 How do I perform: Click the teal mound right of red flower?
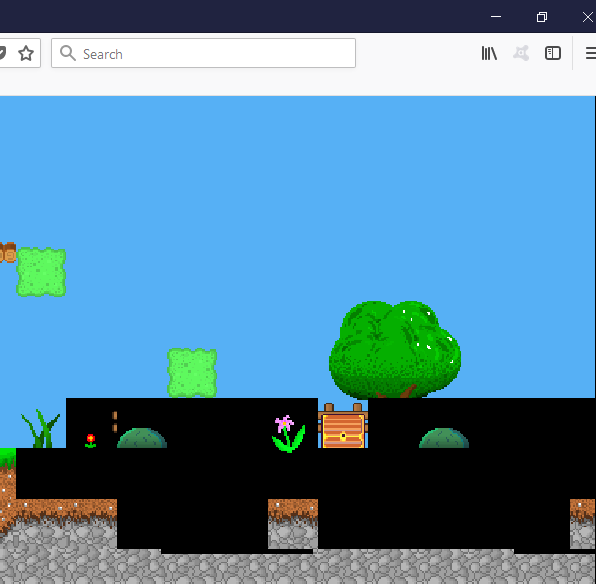pyautogui.click(x=142, y=438)
